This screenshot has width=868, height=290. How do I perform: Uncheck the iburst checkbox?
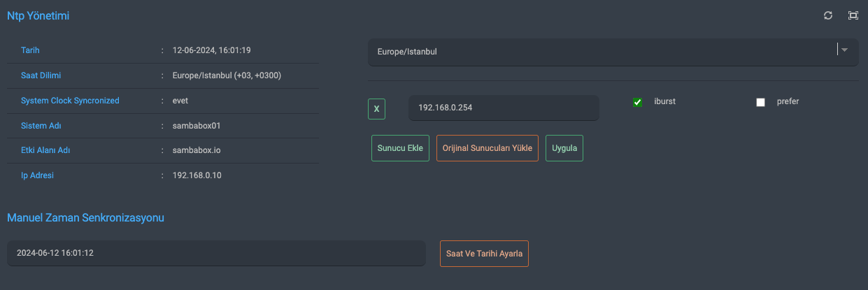pyautogui.click(x=637, y=102)
